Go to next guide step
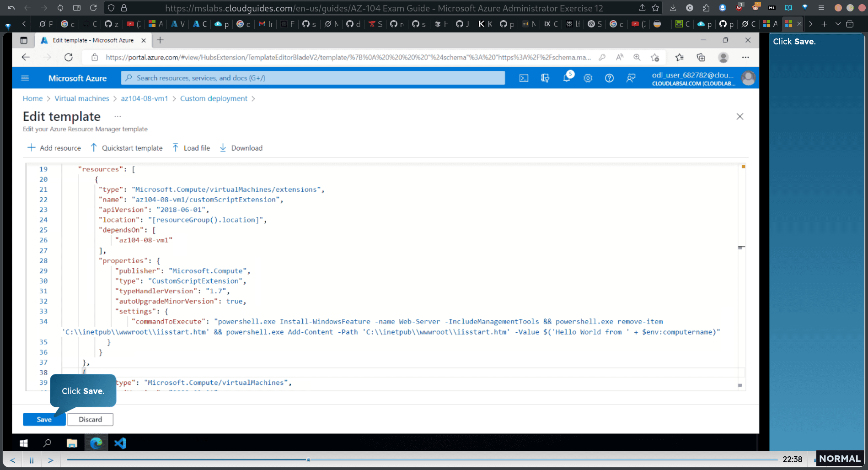Screen dimensions: 868x470 [x=51, y=460]
